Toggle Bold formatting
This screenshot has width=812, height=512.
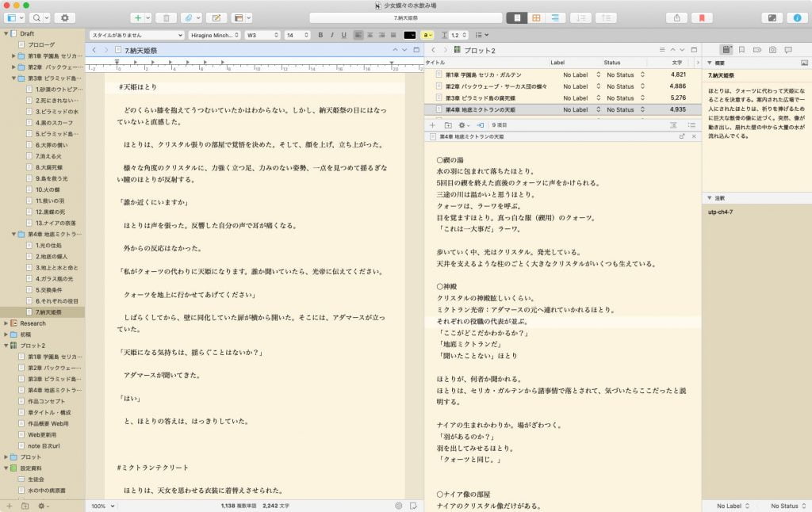coord(320,35)
